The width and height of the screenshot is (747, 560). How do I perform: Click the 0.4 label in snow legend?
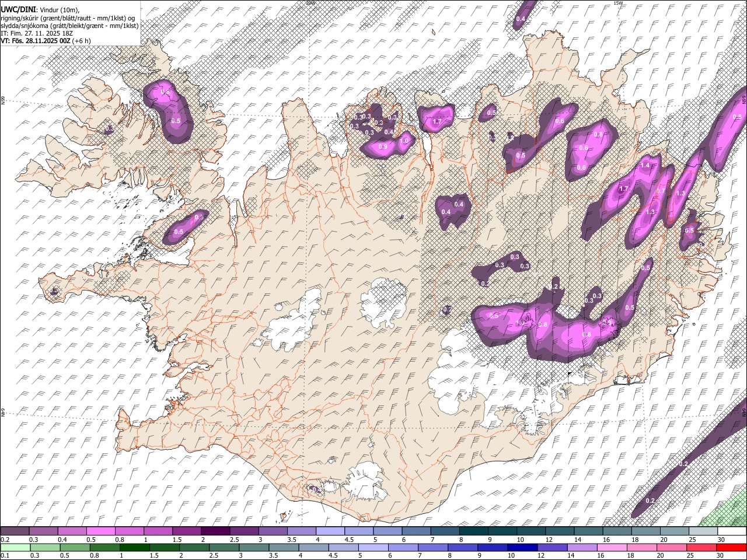tap(62, 540)
